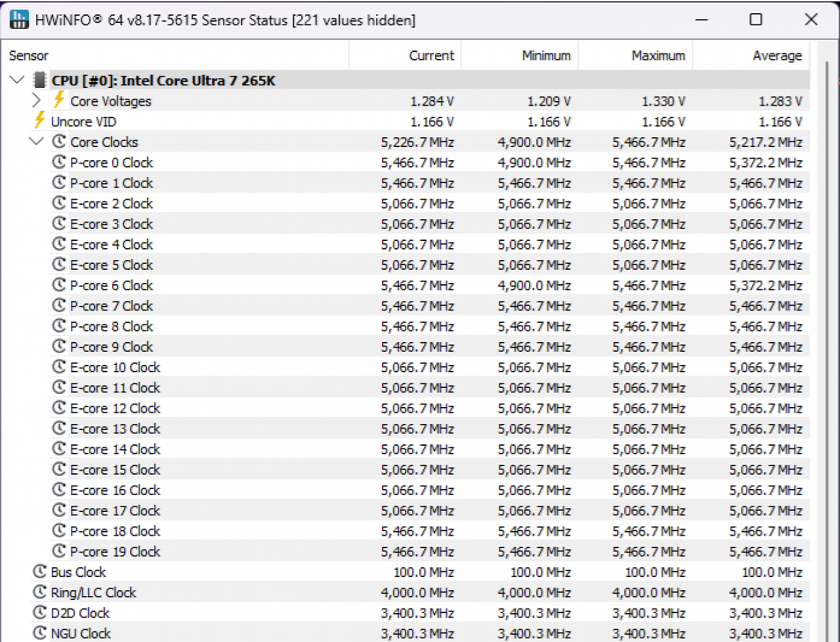This screenshot has width=840, height=642.
Task: Click the Average column header
Action: coord(751,56)
